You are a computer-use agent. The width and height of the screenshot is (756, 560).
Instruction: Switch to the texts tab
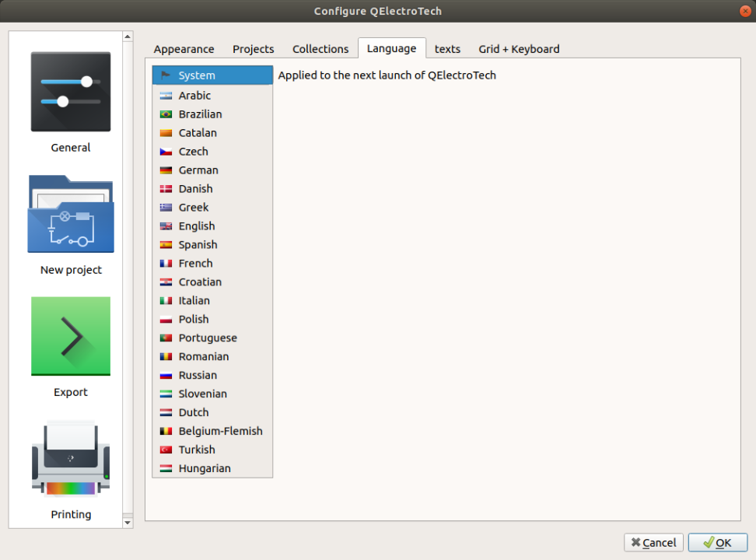click(x=447, y=49)
